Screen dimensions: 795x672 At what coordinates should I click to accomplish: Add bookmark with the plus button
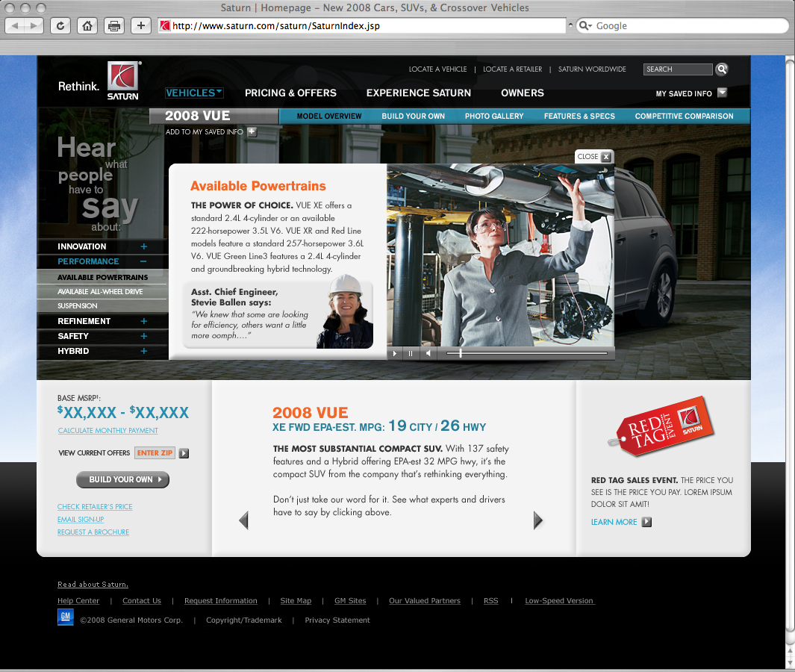141,26
